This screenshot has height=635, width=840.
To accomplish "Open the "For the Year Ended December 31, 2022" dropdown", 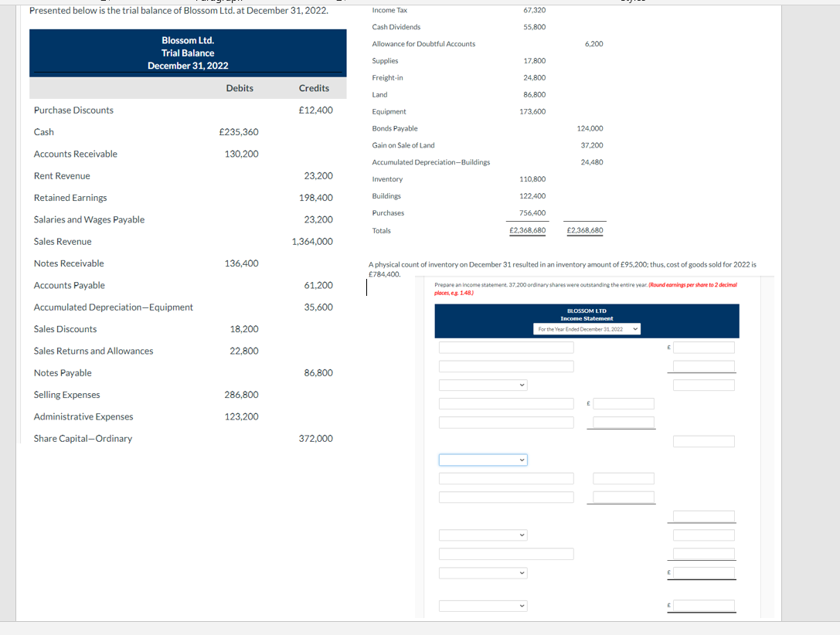I will pyautogui.click(x=587, y=330).
